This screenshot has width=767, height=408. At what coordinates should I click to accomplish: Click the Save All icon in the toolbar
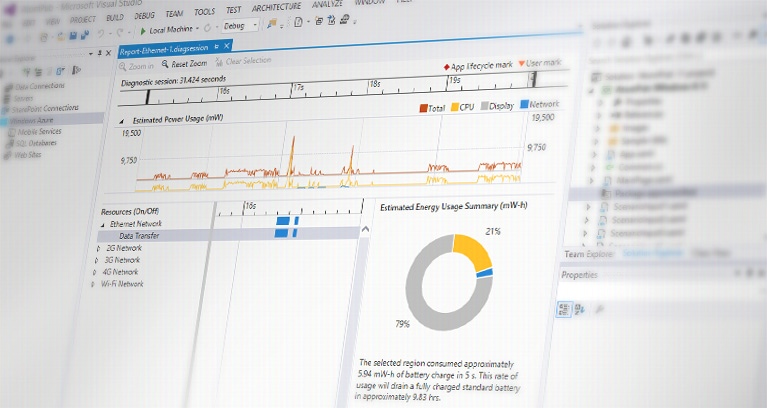click(x=85, y=35)
